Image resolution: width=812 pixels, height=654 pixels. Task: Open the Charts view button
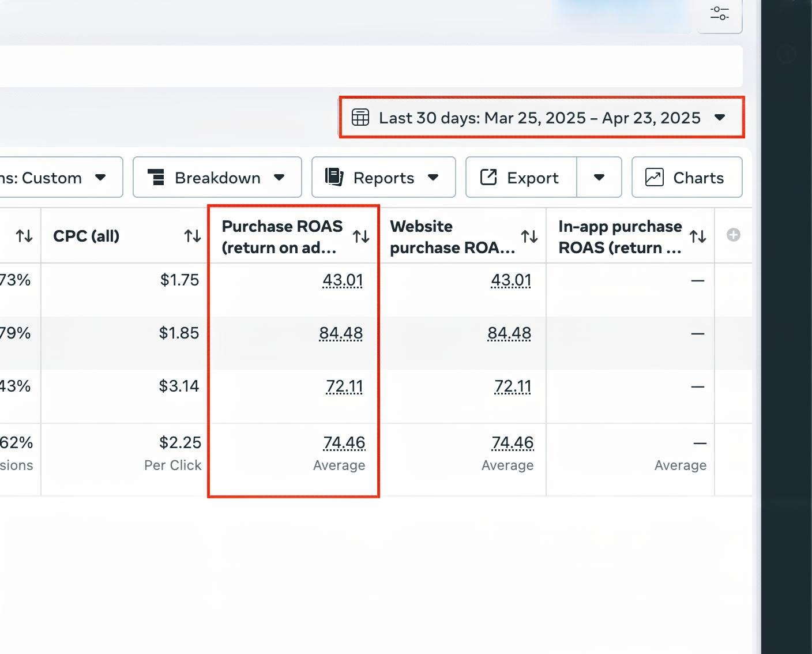click(686, 178)
